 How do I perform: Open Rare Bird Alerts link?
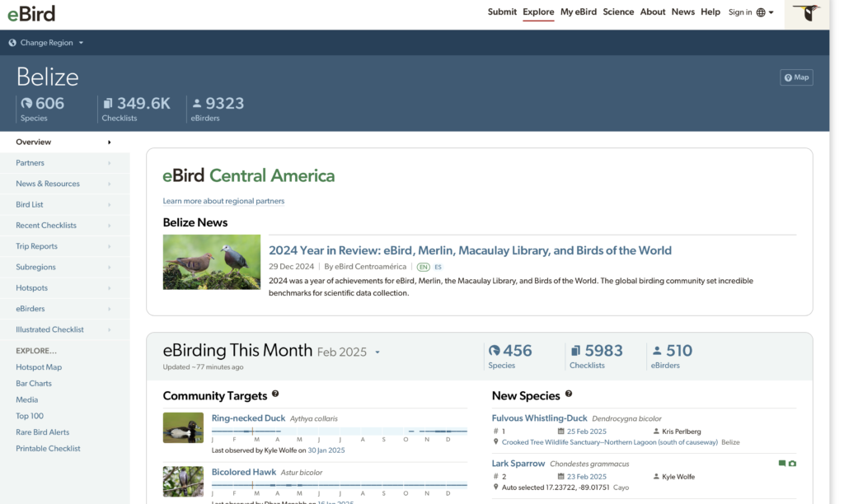tap(42, 432)
